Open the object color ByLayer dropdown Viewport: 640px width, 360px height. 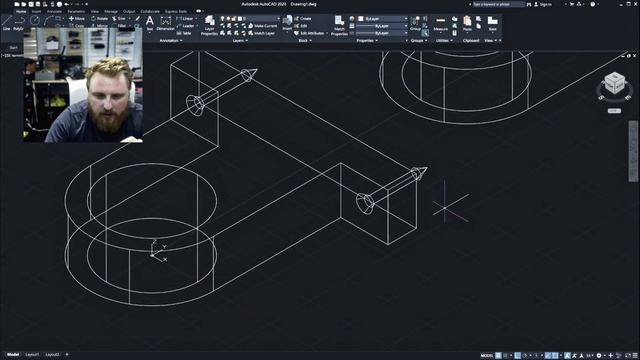(x=382, y=18)
